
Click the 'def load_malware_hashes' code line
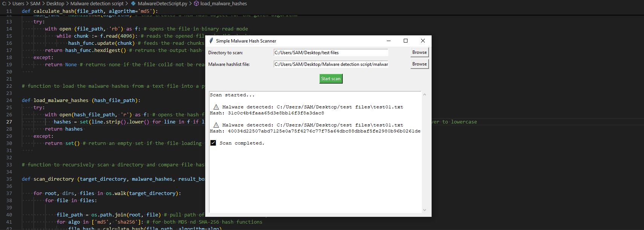[81, 100]
